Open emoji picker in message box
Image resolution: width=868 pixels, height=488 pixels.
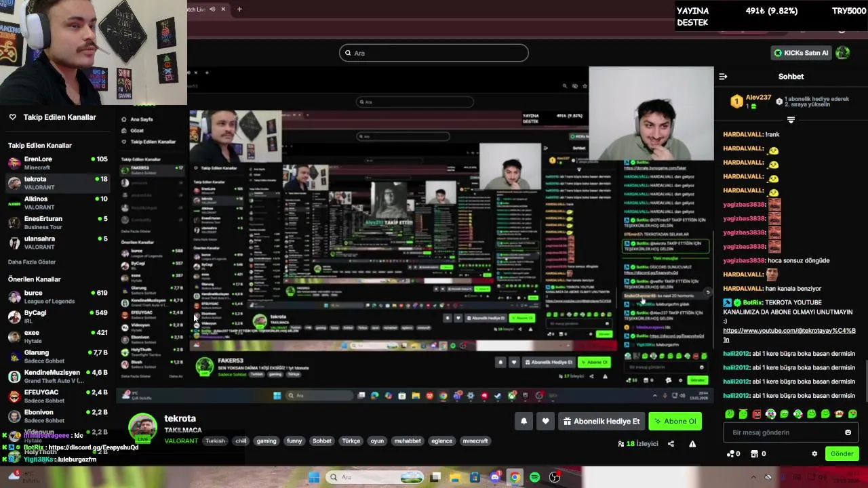pyautogui.click(x=848, y=432)
